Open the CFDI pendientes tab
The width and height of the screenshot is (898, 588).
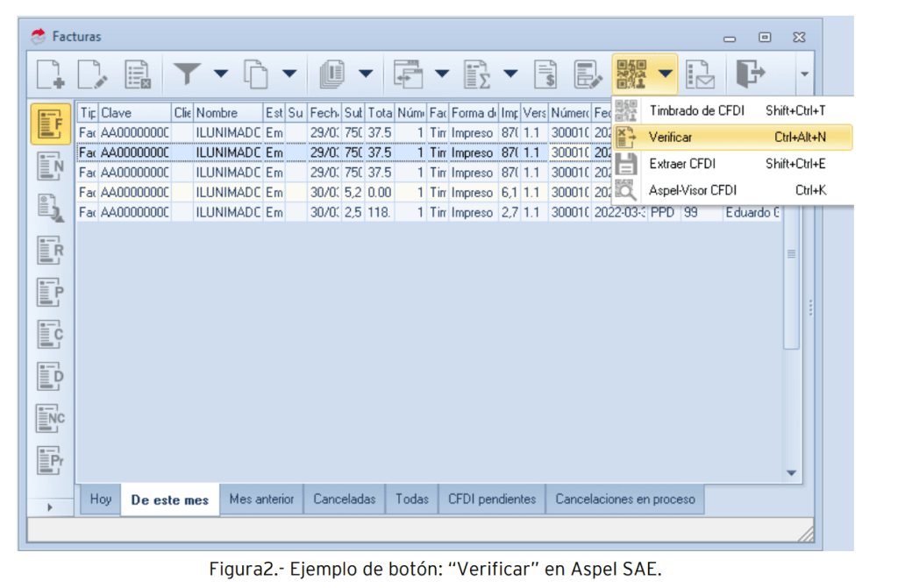pyautogui.click(x=491, y=499)
